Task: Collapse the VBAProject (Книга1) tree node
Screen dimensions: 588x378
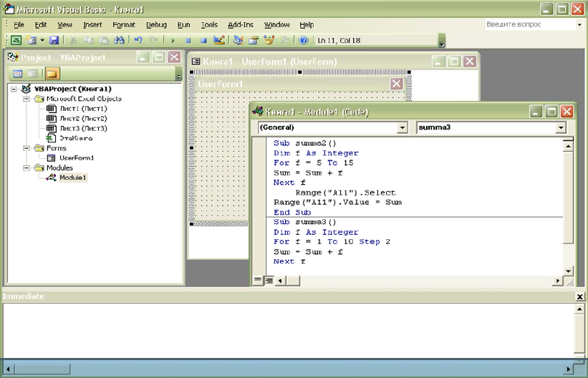Action: (x=14, y=89)
